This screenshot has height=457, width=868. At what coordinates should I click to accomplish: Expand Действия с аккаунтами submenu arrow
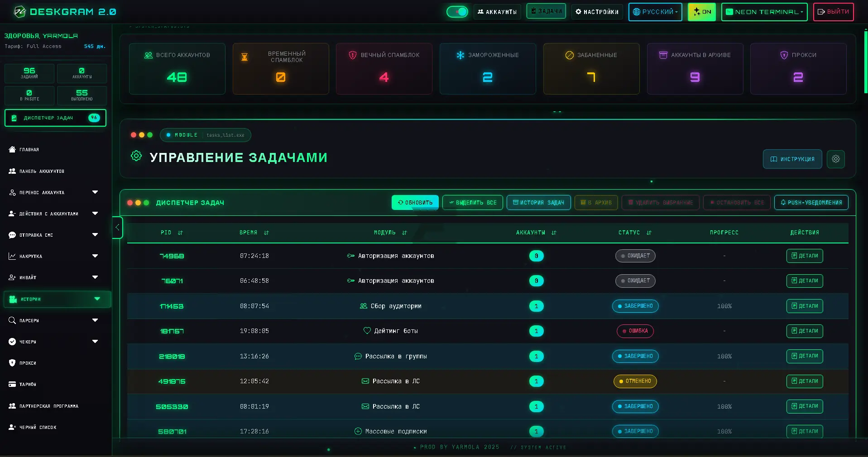coord(95,214)
